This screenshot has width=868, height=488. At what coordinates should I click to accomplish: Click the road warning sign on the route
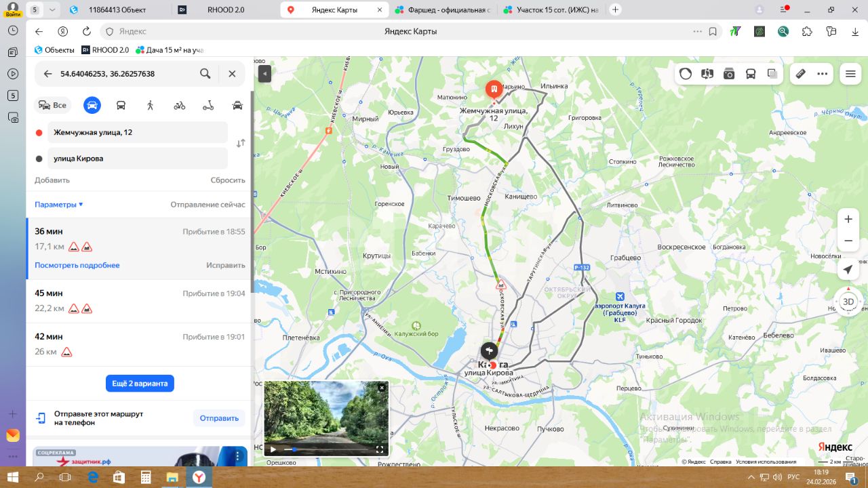click(501, 284)
